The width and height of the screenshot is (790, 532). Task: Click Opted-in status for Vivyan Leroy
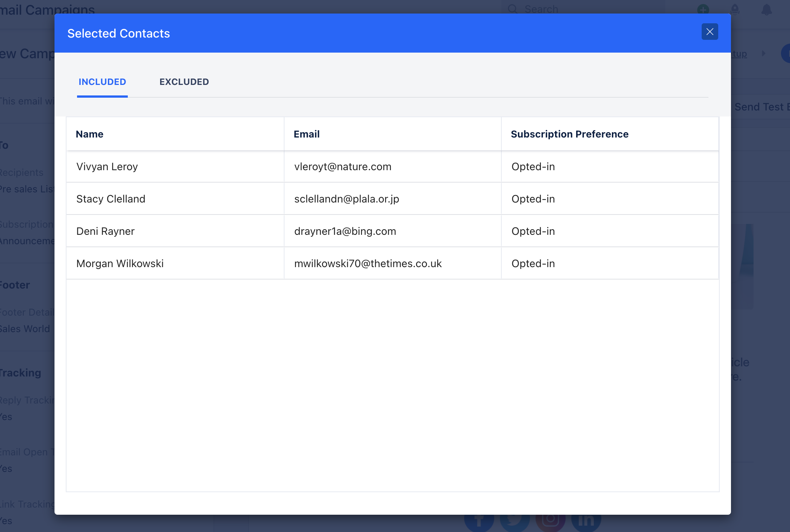[x=533, y=167]
